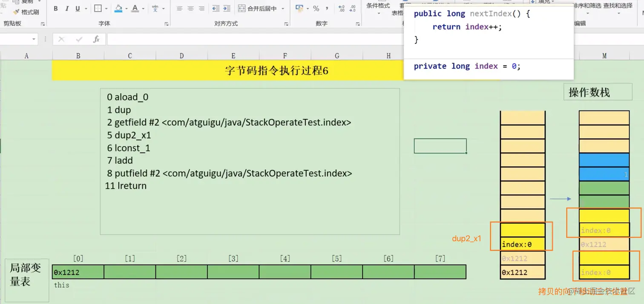Increase indent
This screenshot has width=644, height=304.
coord(227,9)
